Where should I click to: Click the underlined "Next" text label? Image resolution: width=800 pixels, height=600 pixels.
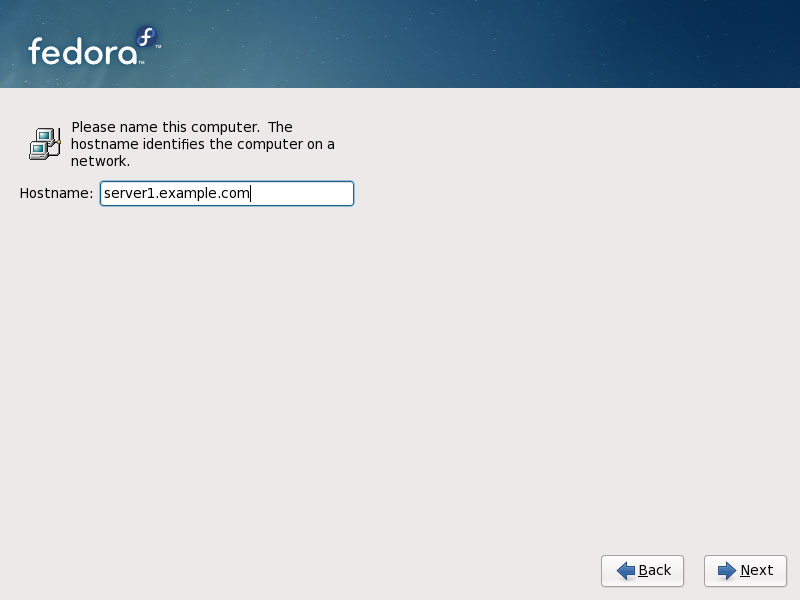click(x=756, y=570)
